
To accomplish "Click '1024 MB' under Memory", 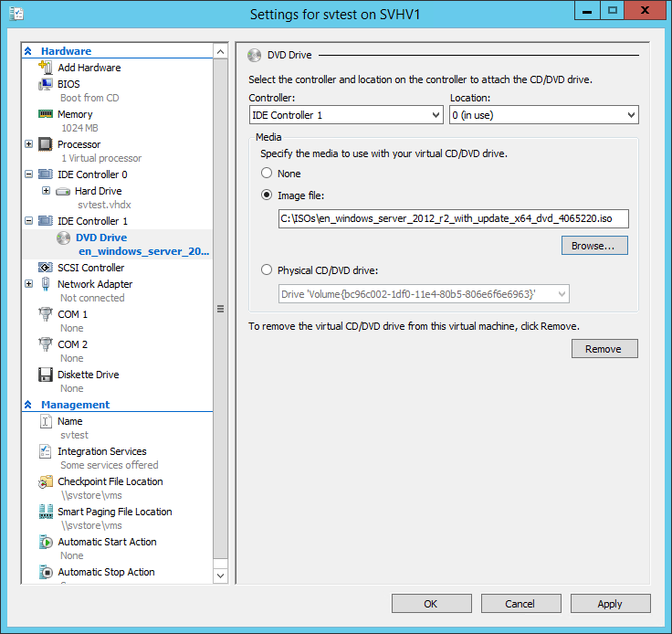I will (x=79, y=128).
